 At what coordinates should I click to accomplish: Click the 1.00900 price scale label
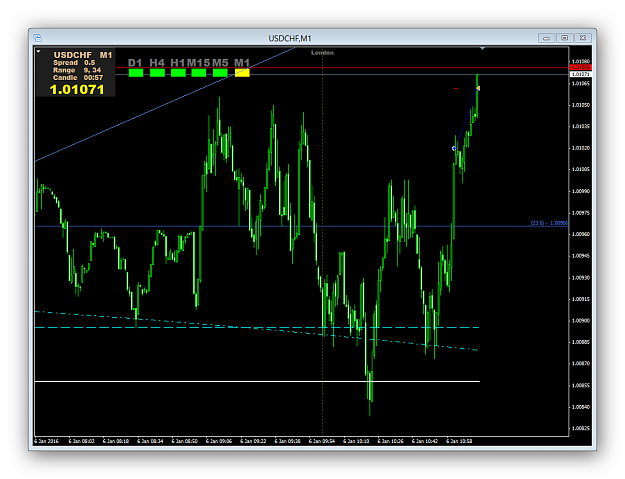[x=580, y=320]
